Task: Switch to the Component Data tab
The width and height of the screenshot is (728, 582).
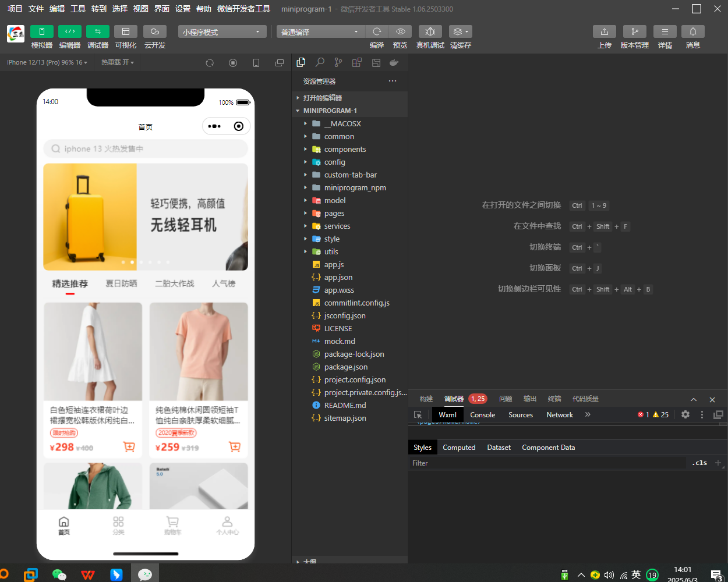Action: [x=548, y=448]
